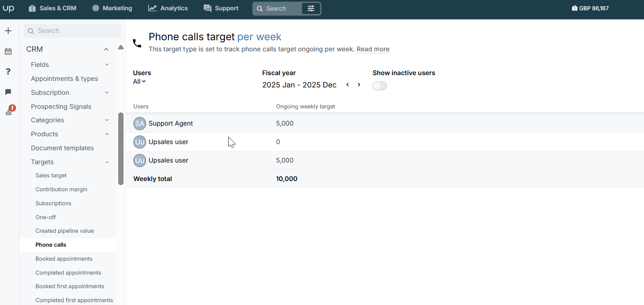Image resolution: width=644 pixels, height=305 pixels.
Task: Select Completed appointments target
Action: (68, 273)
